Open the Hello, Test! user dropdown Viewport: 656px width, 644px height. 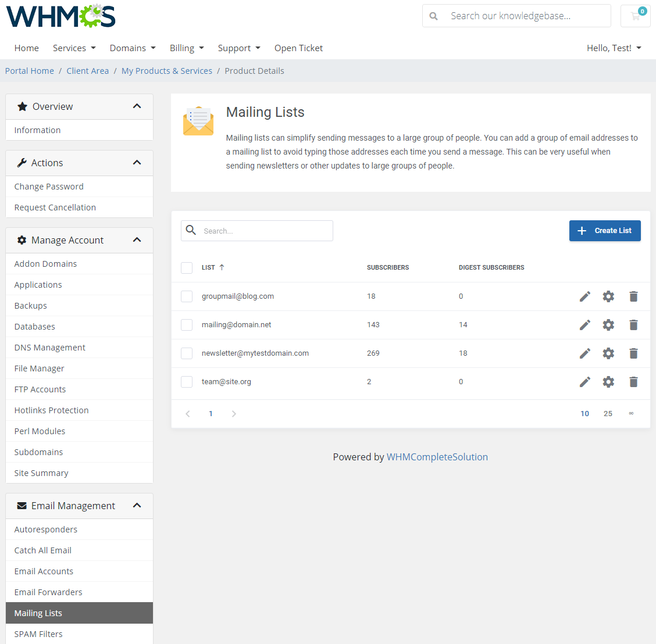pos(614,48)
